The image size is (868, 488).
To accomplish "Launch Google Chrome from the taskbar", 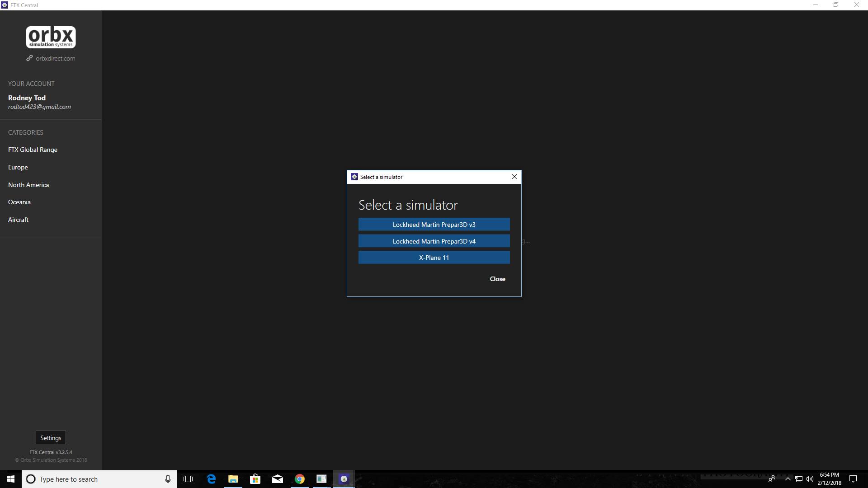I will [x=300, y=479].
